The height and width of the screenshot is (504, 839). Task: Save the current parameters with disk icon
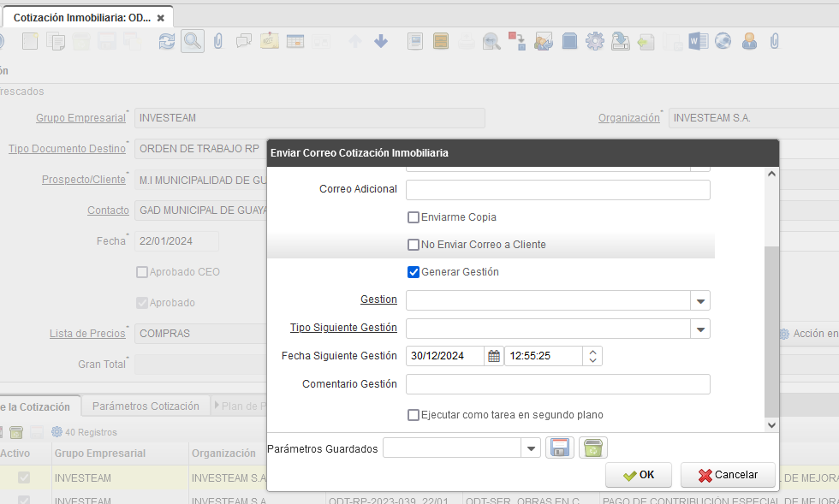click(560, 448)
